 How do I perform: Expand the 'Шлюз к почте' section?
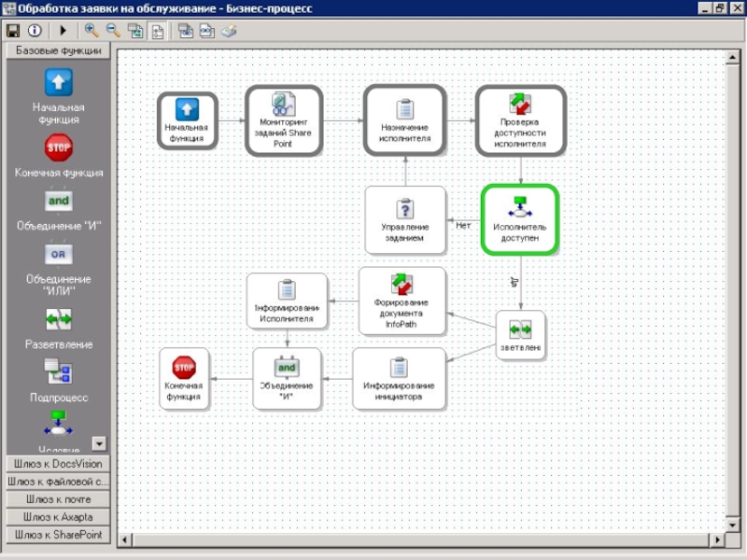58,499
